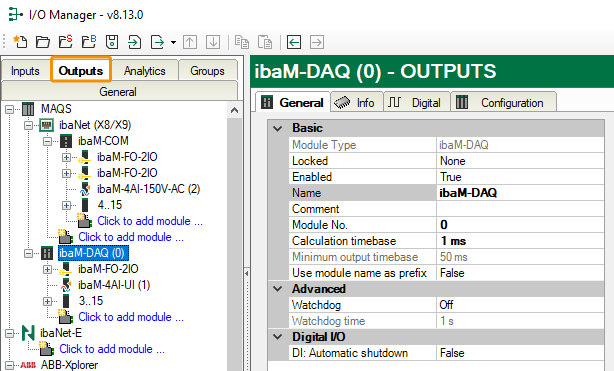Click the Navigate back arrow icon
614x371 pixels.
294,42
